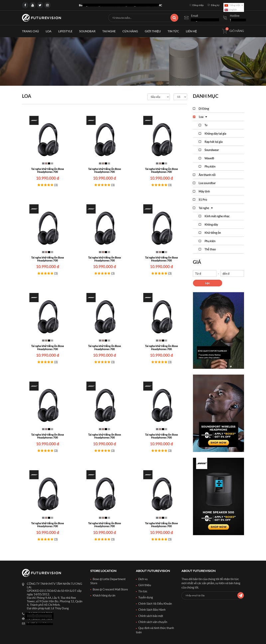Uncheck the Loa category checkbox
Viewport: 266px width, 644px height.
194,117
